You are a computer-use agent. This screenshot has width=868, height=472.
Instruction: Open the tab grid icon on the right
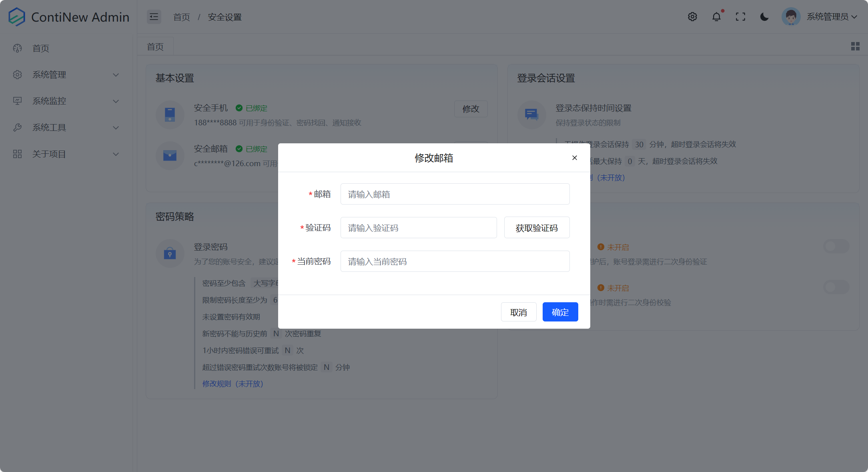[x=855, y=46]
